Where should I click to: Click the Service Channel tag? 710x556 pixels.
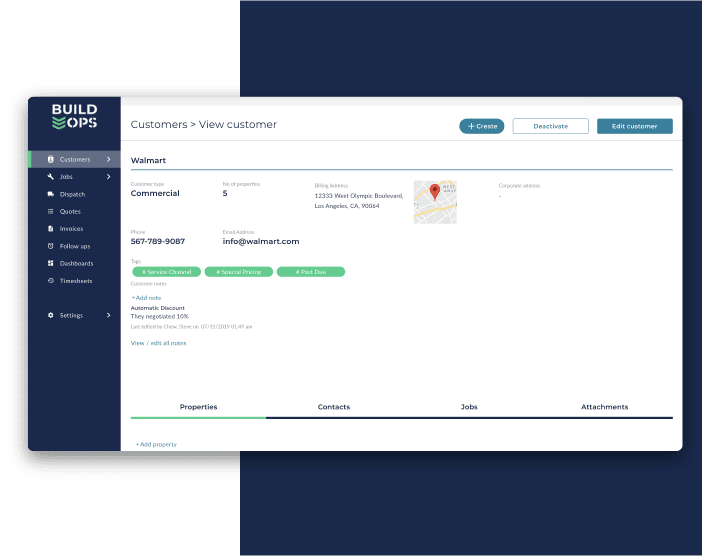pos(167,272)
